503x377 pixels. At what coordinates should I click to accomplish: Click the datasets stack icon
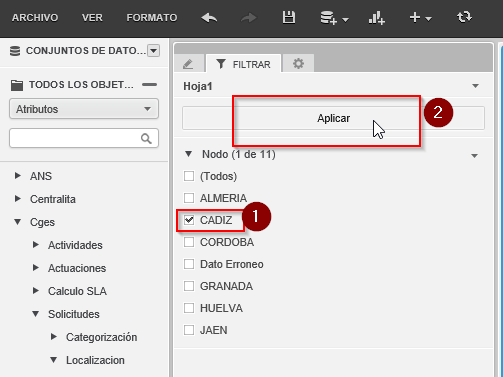[15, 51]
